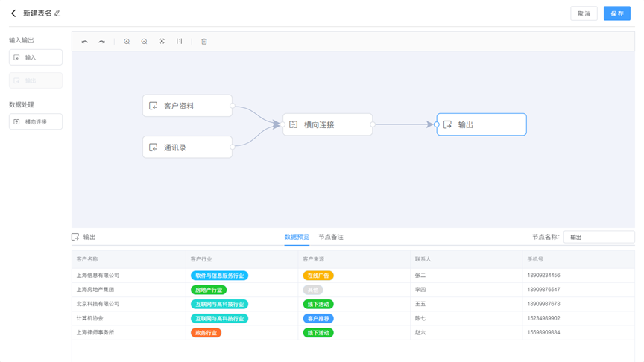
Task: Zoom out on the flow canvas
Action: [x=145, y=42]
